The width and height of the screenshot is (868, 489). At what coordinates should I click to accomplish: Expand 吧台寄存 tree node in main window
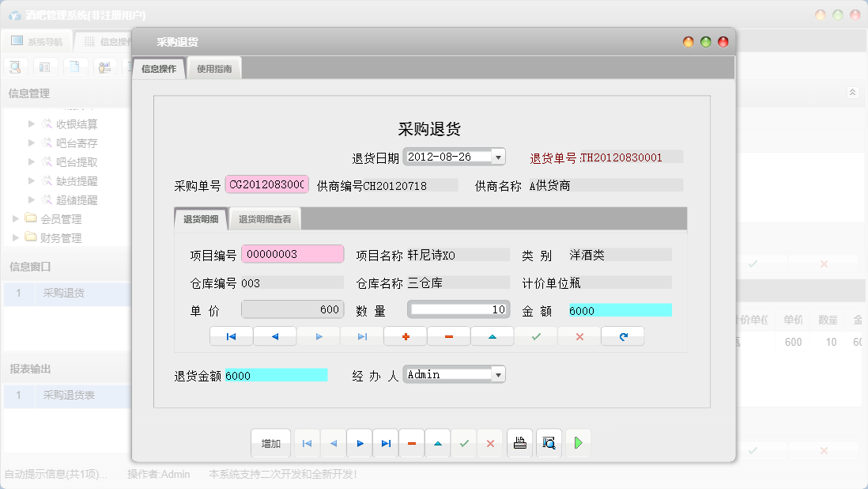pyautogui.click(x=32, y=143)
